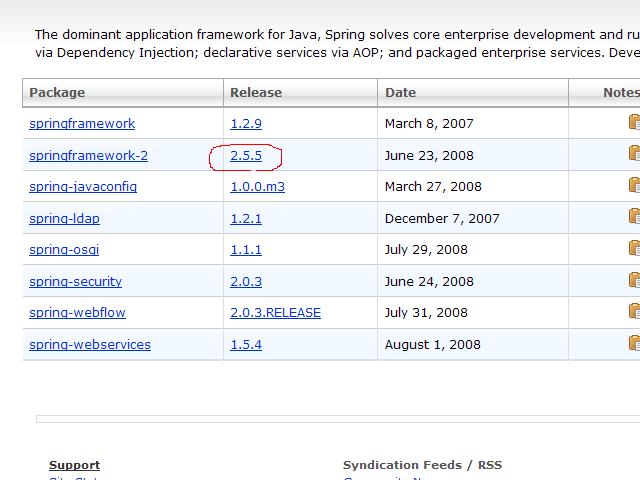Select the date December 7, 2007

click(x=442, y=219)
